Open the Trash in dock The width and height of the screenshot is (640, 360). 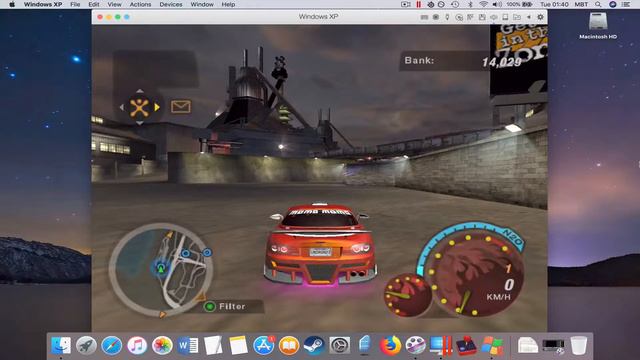(578, 345)
